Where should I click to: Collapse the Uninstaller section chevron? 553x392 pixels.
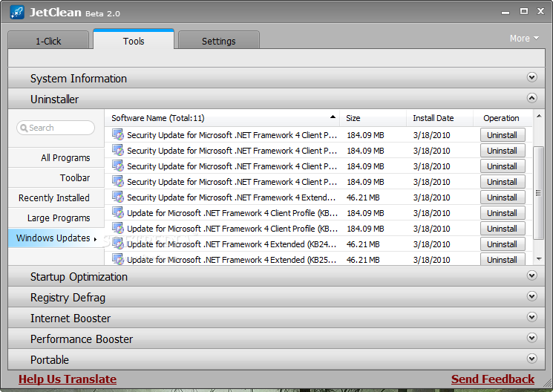(531, 98)
